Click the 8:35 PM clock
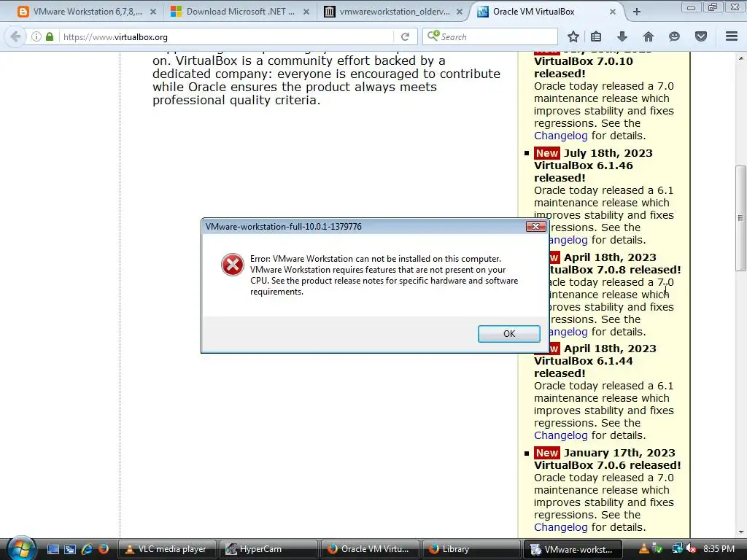Viewport: 747px width, 560px height. [x=719, y=549]
